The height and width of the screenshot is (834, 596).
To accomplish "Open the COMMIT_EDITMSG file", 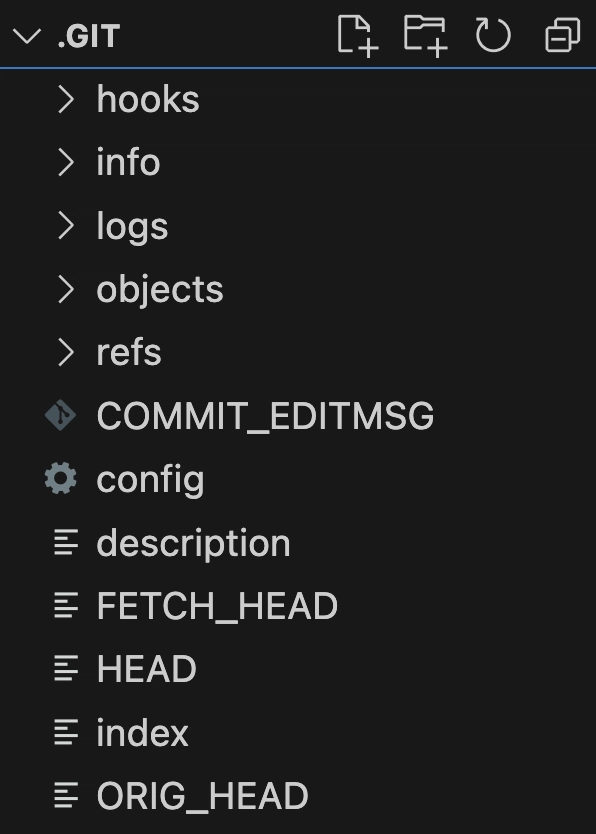I will [x=298, y=415].
